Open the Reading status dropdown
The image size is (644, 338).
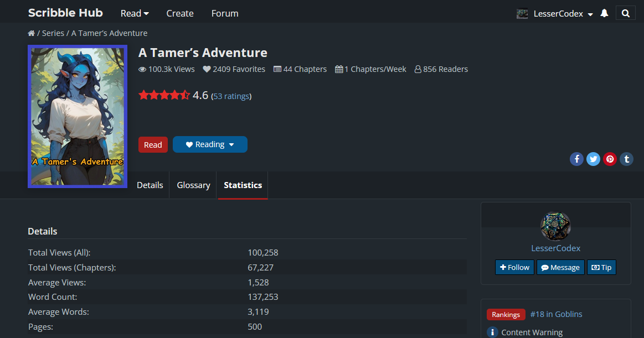(210, 144)
